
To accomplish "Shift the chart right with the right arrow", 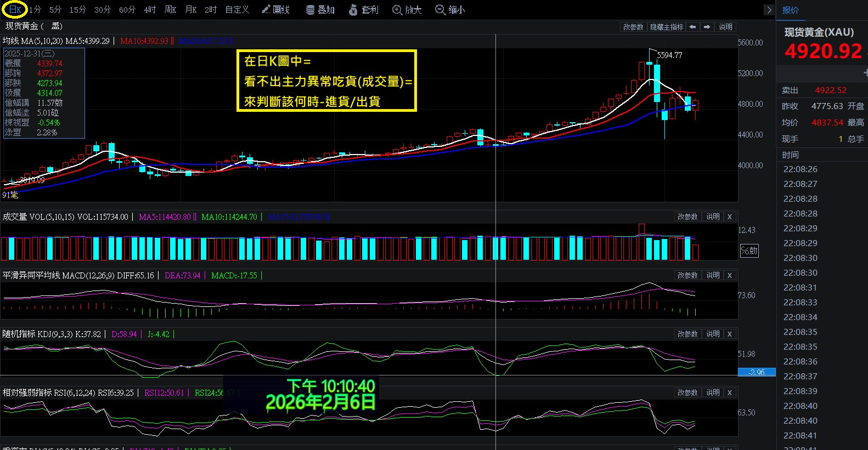I will click(x=707, y=27).
